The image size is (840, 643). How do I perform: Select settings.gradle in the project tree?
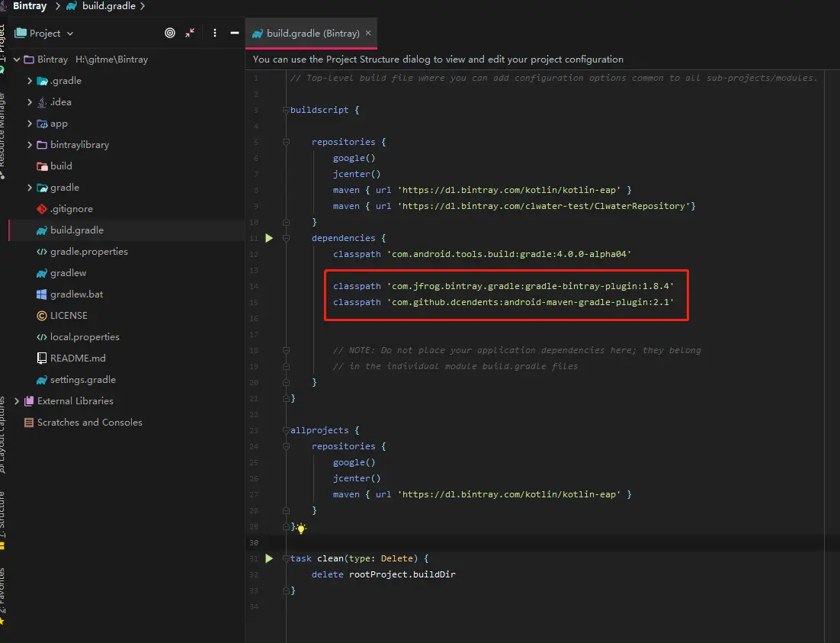click(x=84, y=379)
